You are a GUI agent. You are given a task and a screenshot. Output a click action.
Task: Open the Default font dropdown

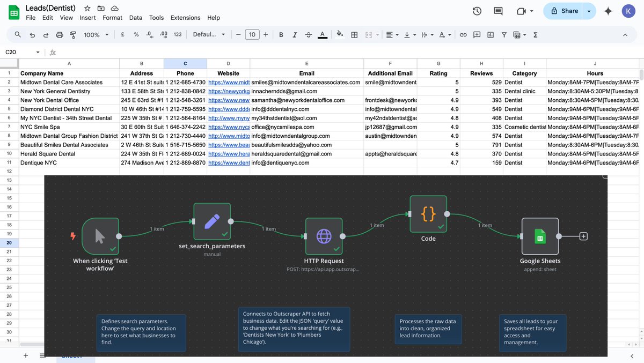(209, 35)
